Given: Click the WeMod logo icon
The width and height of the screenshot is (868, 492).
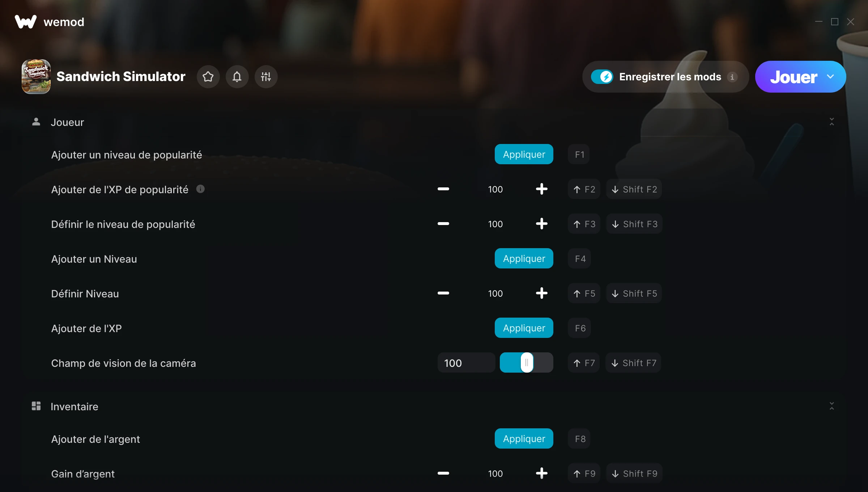Looking at the screenshot, I should coord(26,22).
